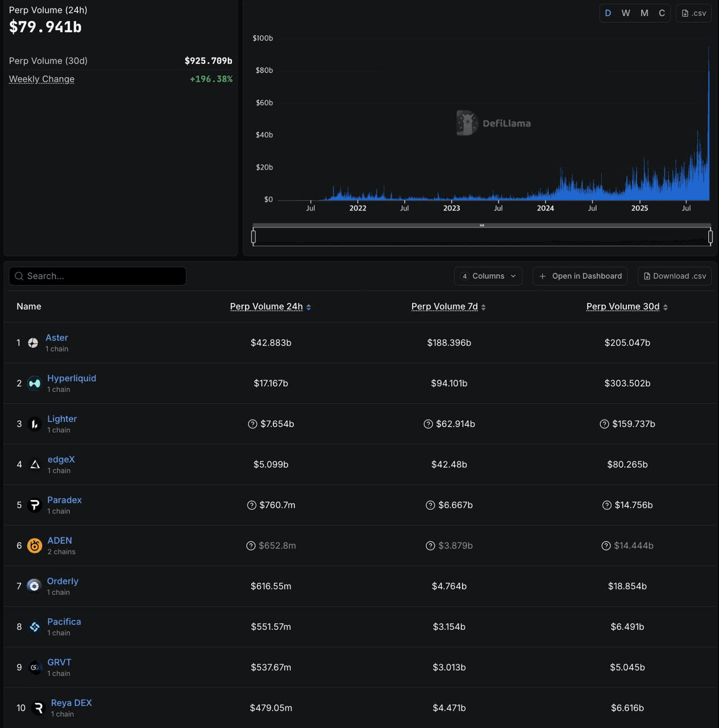
Task: Click info icon beside ADEN $3.879b volume
Action: 430,546
